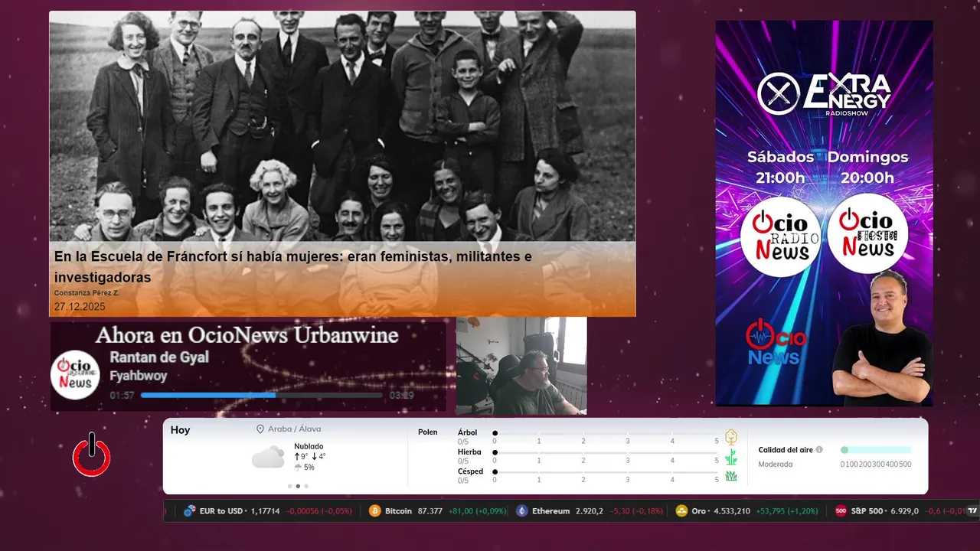The image size is (980, 551).
Task: Click the 'Calidad del aire' label
Action: click(786, 450)
